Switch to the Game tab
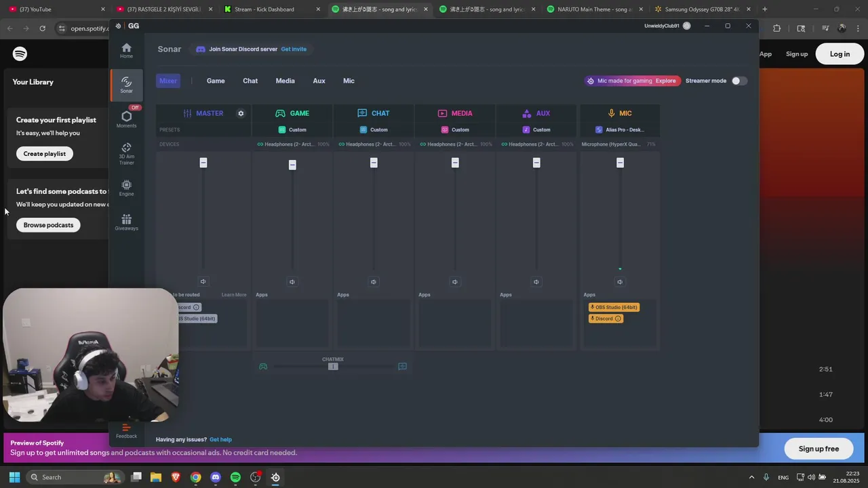The width and height of the screenshot is (868, 488). click(x=216, y=81)
